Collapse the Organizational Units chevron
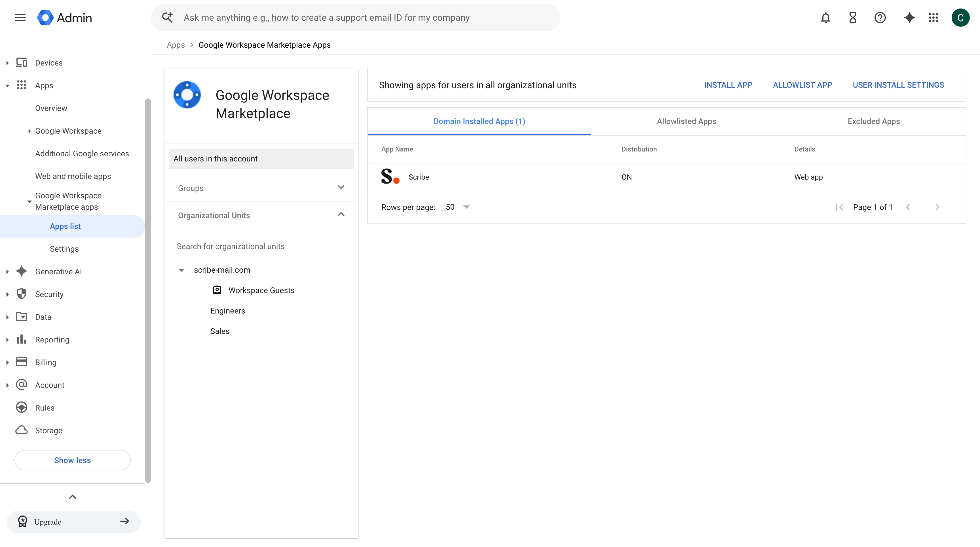 pyautogui.click(x=341, y=214)
